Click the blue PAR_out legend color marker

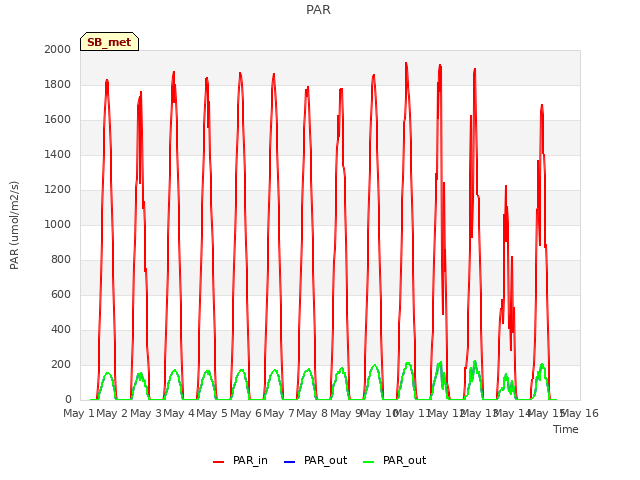[x=289, y=462]
